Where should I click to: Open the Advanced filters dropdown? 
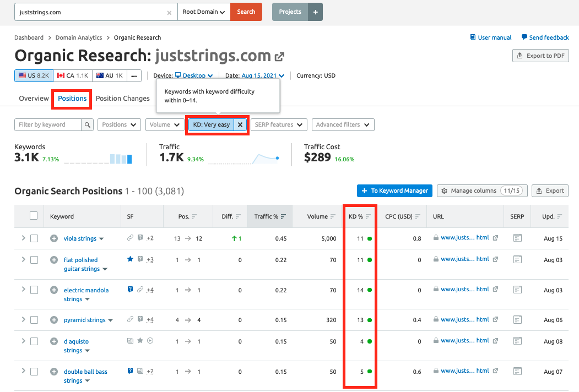[x=343, y=125]
